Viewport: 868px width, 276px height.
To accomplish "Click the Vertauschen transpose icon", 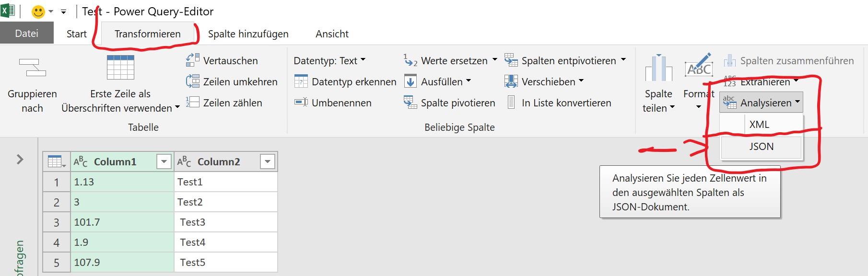I will (192, 60).
